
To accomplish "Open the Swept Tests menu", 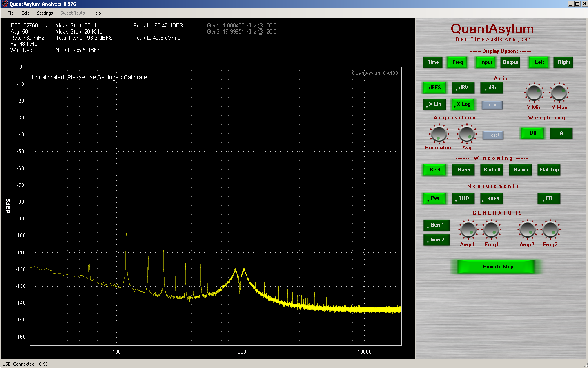I will [x=73, y=13].
